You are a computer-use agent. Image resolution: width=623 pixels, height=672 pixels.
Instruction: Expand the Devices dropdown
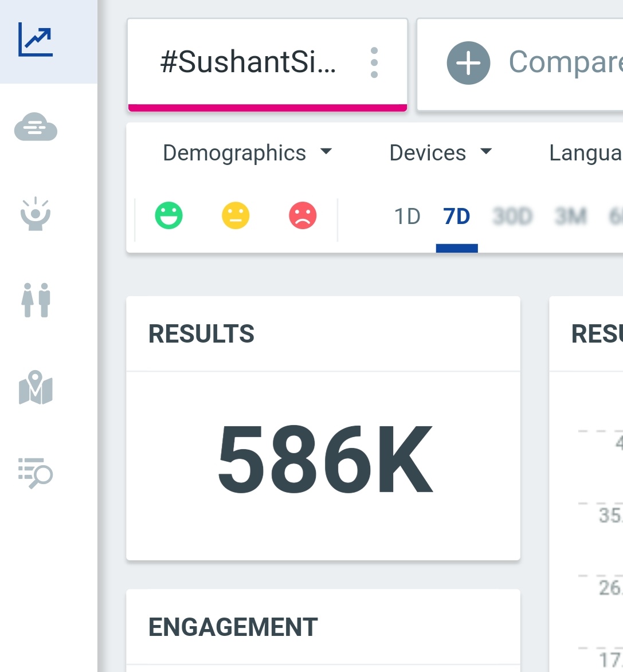pos(440,152)
